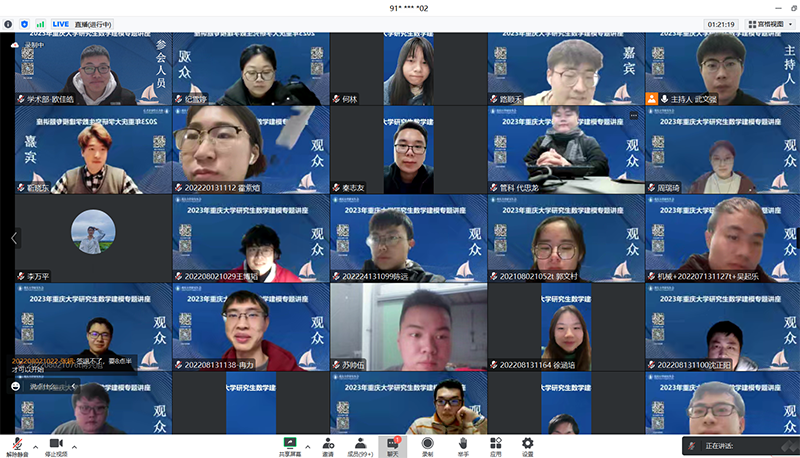Screen dimensions: 800x458
Task: Select the 何林 video tile
Action: [x=408, y=69]
